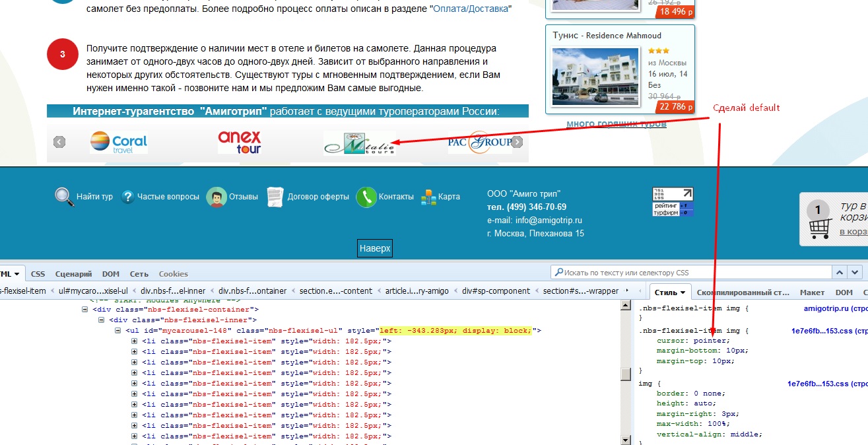The width and height of the screenshot is (868, 445).
Task: Click the PAC Group logo
Action: tap(480, 143)
